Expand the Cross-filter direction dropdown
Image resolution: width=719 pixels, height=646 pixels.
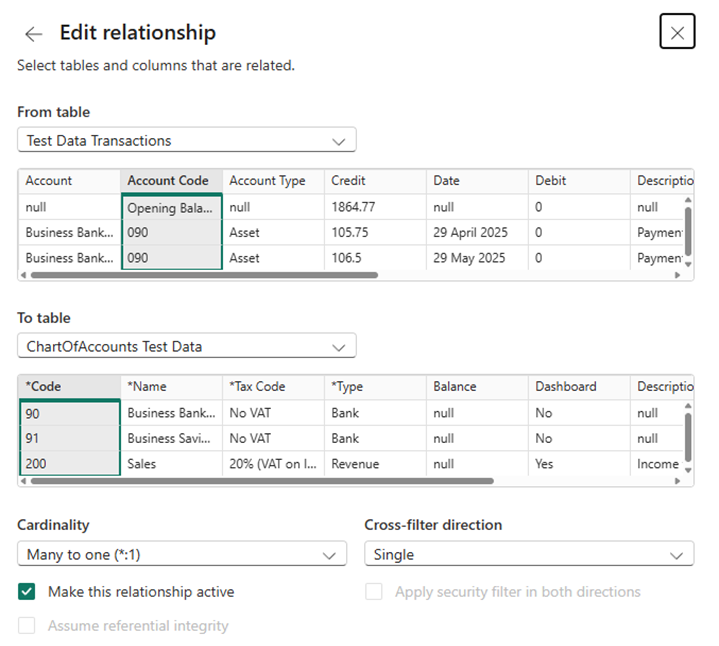528,554
